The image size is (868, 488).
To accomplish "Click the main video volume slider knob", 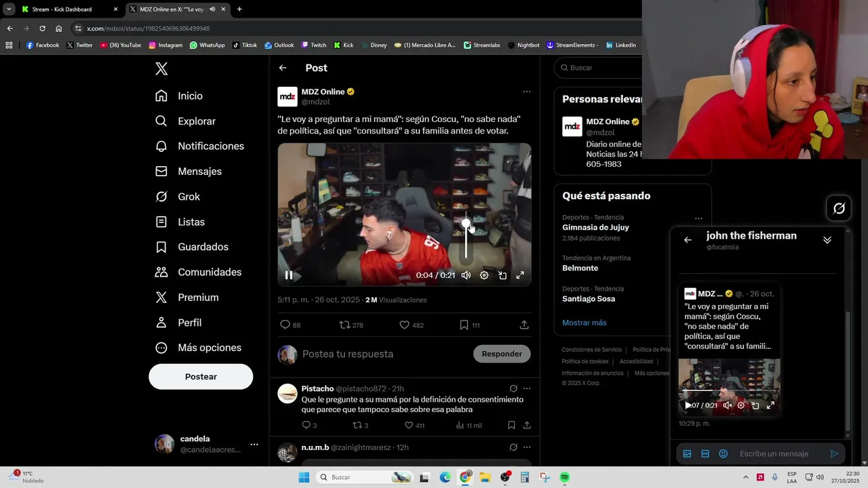I will pos(466,224).
